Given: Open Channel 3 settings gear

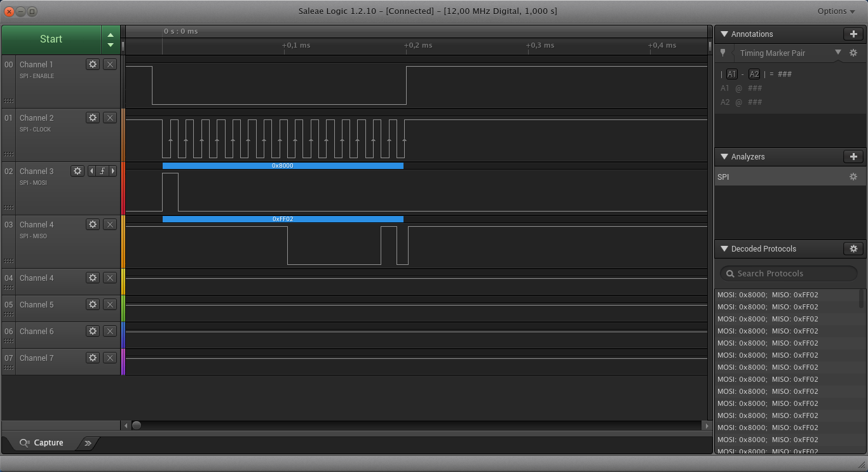Looking at the screenshot, I should (x=78, y=171).
